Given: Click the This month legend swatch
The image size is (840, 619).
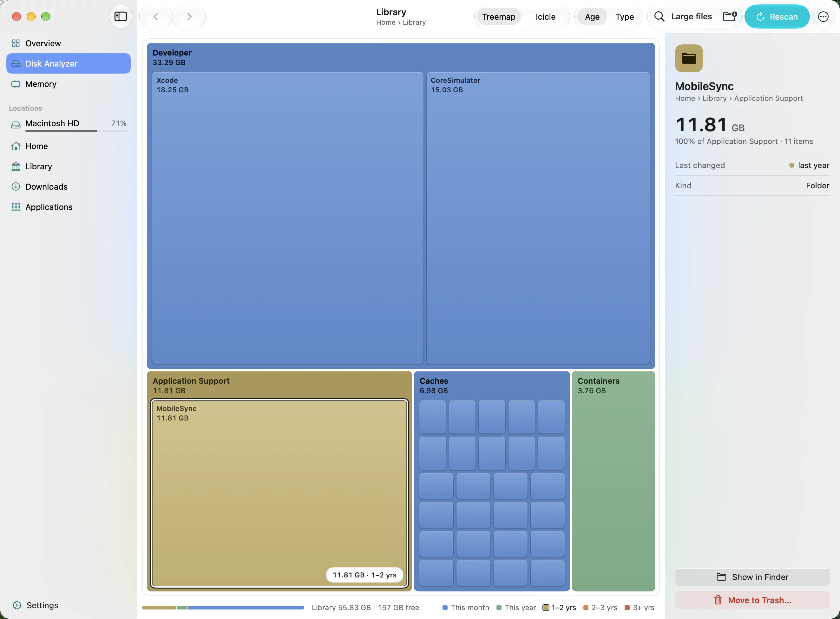Looking at the screenshot, I should pyautogui.click(x=445, y=607).
